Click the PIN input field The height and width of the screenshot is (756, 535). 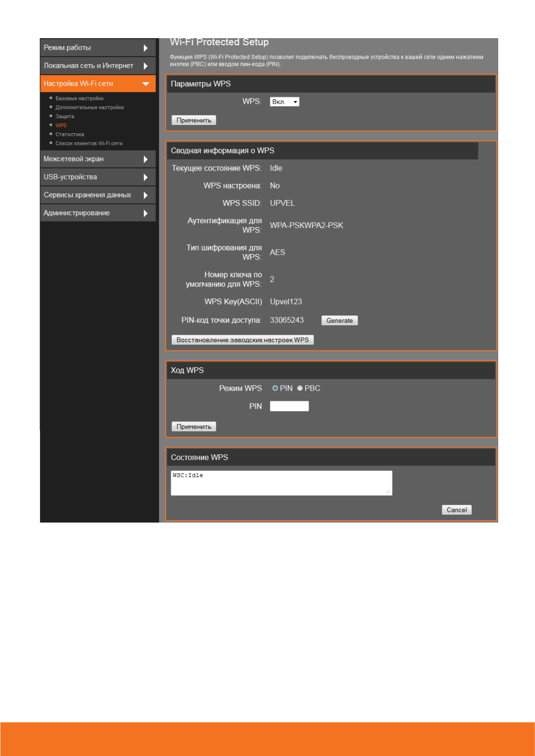tap(289, 406)
